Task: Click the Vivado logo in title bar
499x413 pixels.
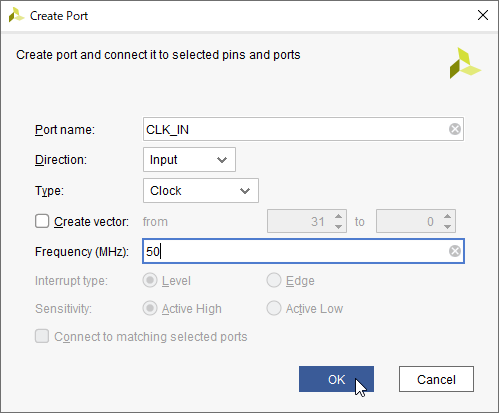Action: click(x=16, y=16)
